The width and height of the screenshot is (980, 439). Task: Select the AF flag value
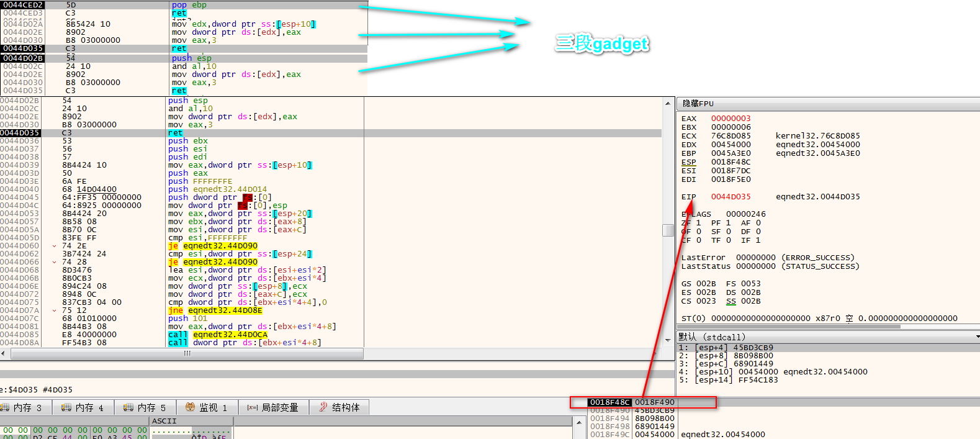click(x=758, y=223)
